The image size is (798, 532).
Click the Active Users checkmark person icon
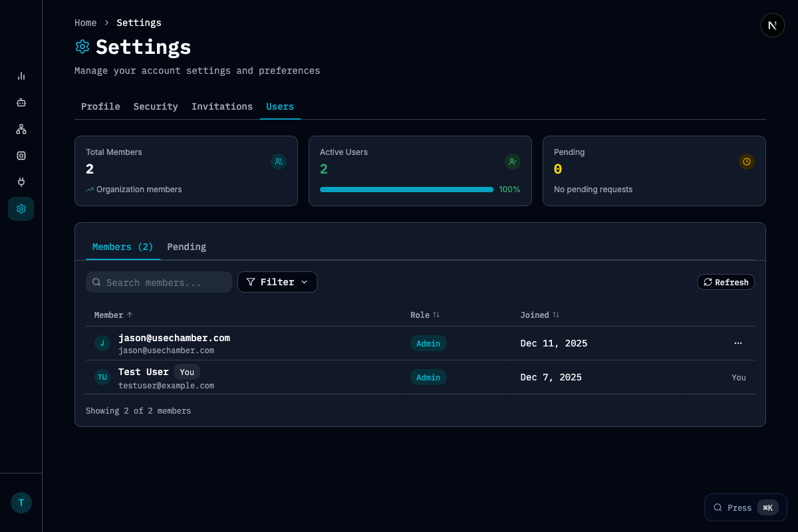512,162
